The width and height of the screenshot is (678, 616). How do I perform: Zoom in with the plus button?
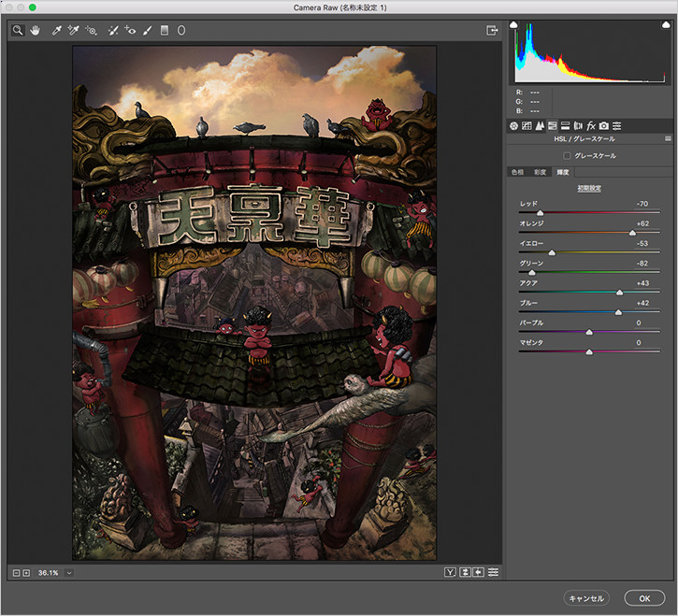[26, 573]
